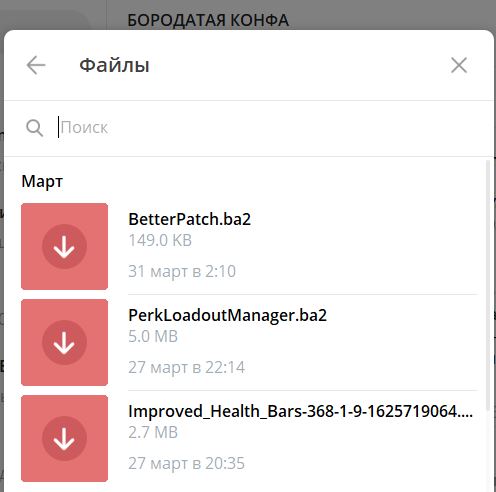The width and height of the screenshot is (496, 492).
Task: Open the BetterPatch.ba2 file name
Action: (x=189, y=219)
